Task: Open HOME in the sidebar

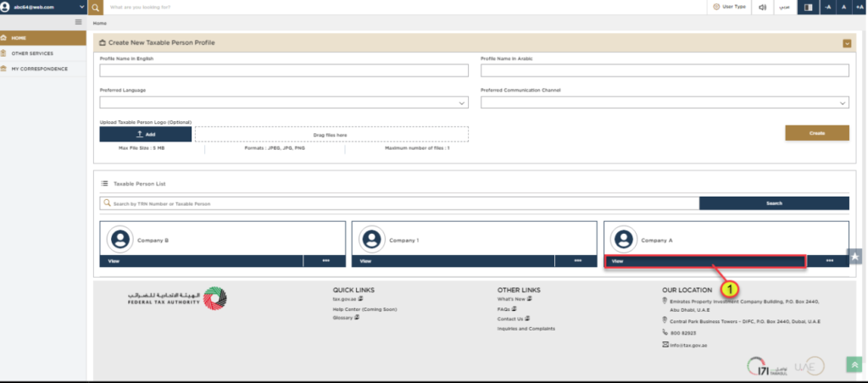Action: pyautogui.click(x=43, y=38)
